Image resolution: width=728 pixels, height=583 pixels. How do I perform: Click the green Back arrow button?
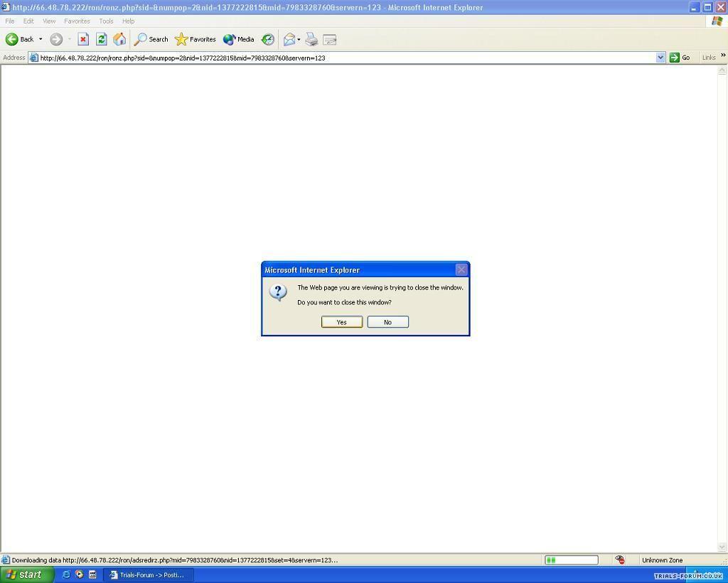coord(11,39)
